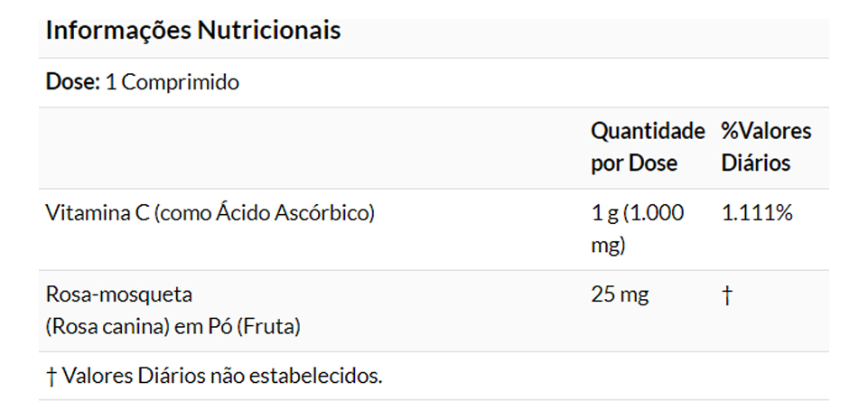Click the dagger symbol in Rosa-mosqueta row

tap(727, 295)
